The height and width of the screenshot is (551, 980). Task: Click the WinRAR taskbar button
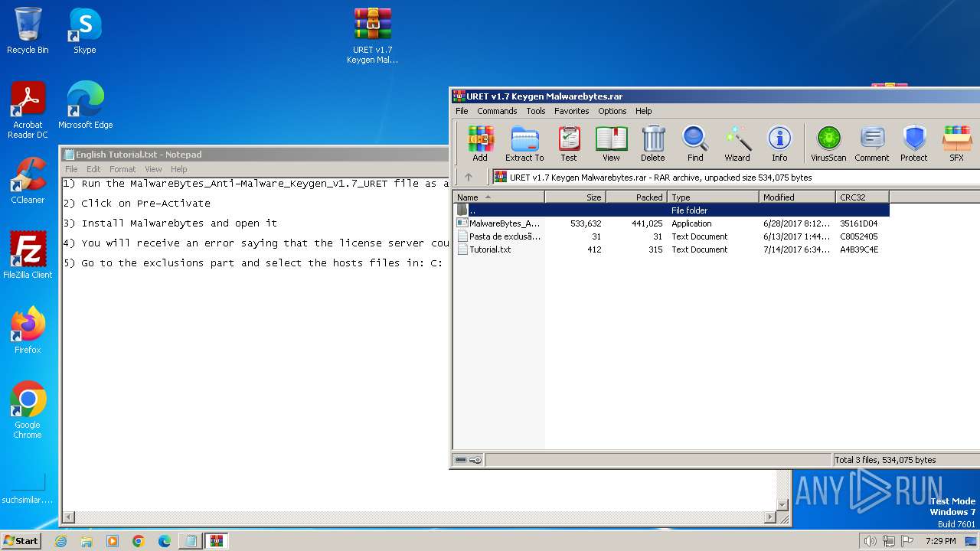click(217, 541)
